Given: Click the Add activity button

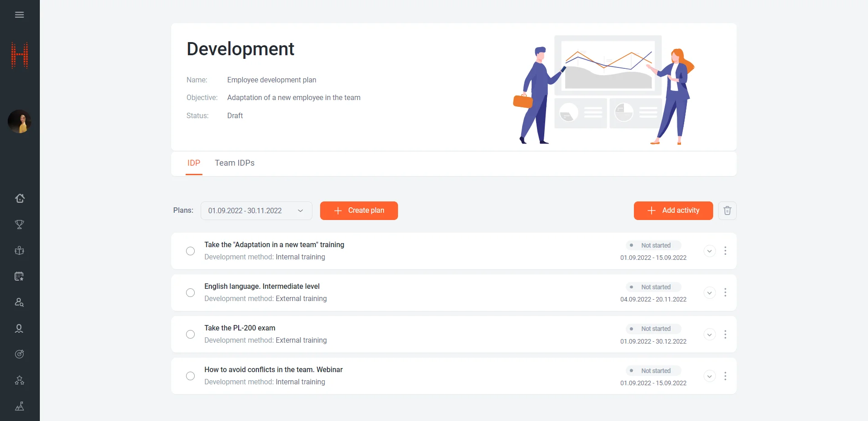Looking at the screenshot, I should [673, 210].
